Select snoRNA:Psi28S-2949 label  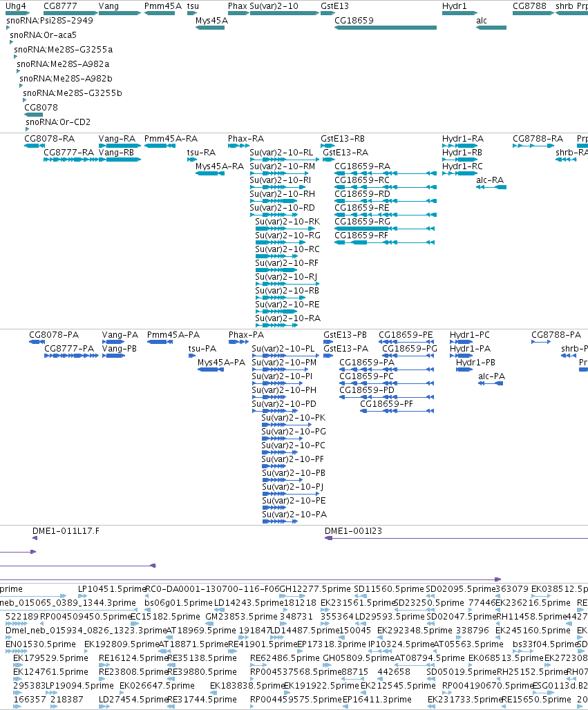point(50,21)
